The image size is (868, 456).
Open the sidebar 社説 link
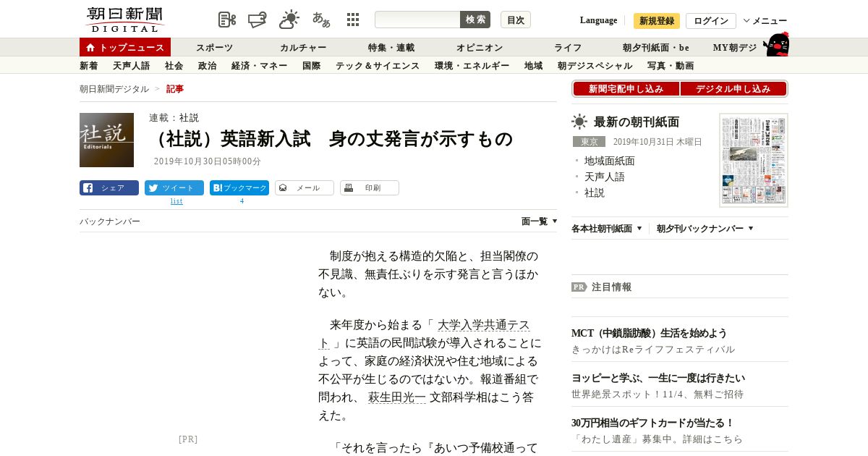tap(595, 193)
